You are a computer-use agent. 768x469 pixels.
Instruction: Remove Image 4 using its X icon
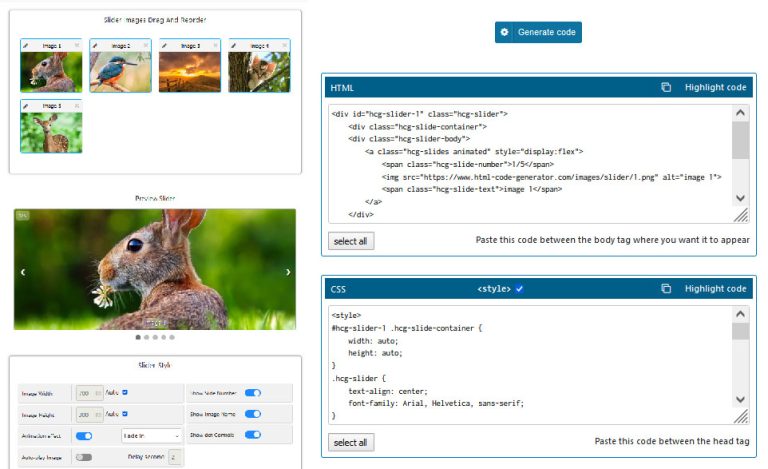(285, 46)
